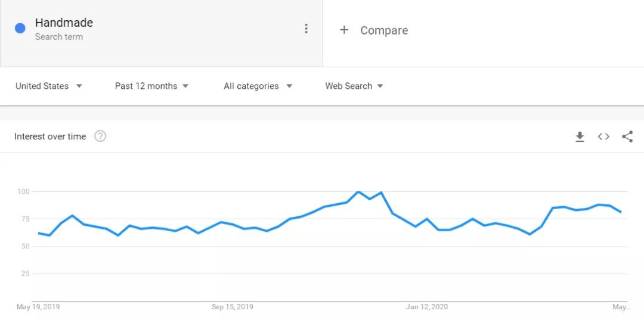Share the Interest over time chart
The image size is (644, 320).
(x=627, y=136)
